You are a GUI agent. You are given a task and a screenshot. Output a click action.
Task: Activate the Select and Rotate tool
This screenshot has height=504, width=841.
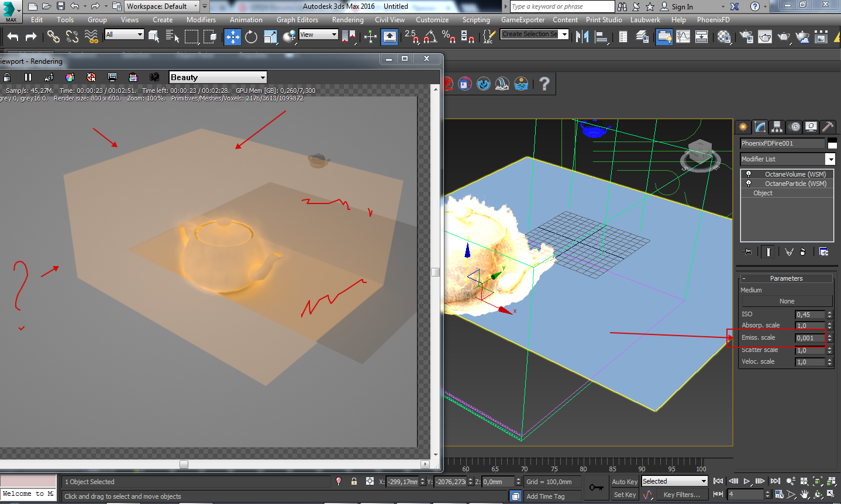[251, 37]
